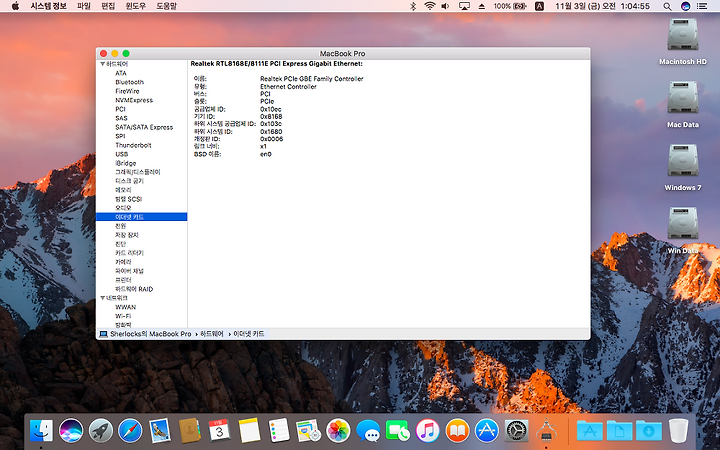Select Bluetooth in hardware sidebar
Screen dimensions: 720x450
[x=129, y=82]
